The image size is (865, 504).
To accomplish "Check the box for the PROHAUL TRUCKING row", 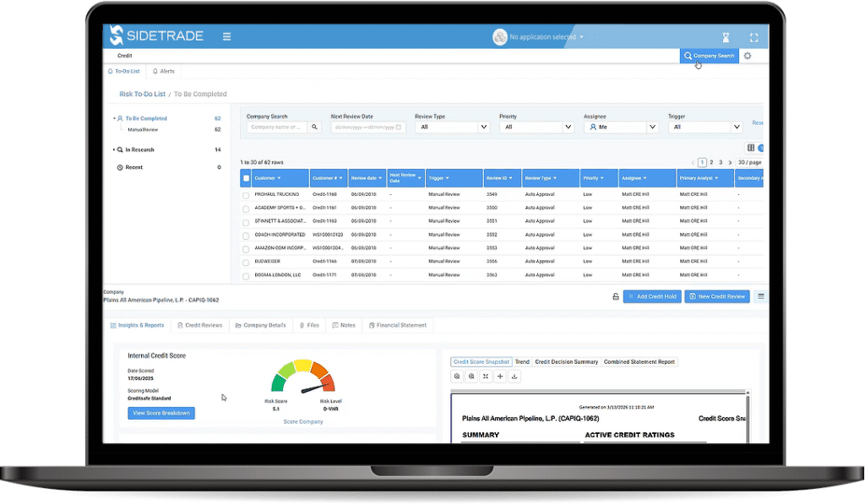I will click(x=247, y=194).
